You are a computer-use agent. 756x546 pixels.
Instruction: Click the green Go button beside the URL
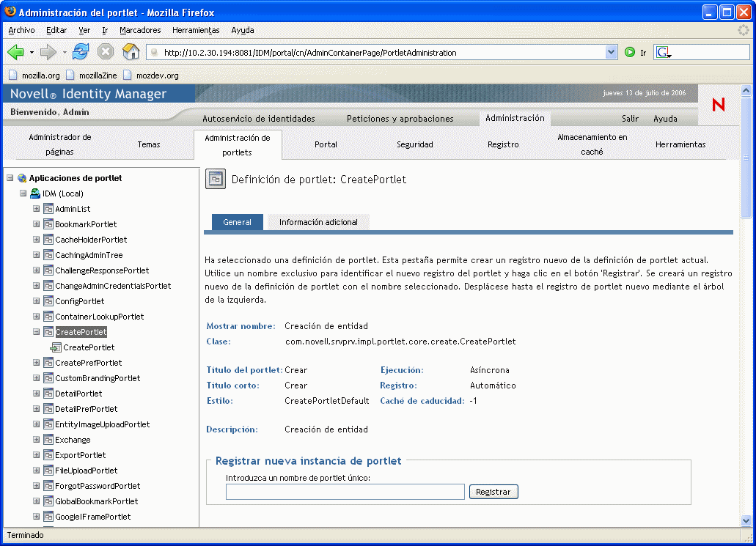(x=630, y=52)
